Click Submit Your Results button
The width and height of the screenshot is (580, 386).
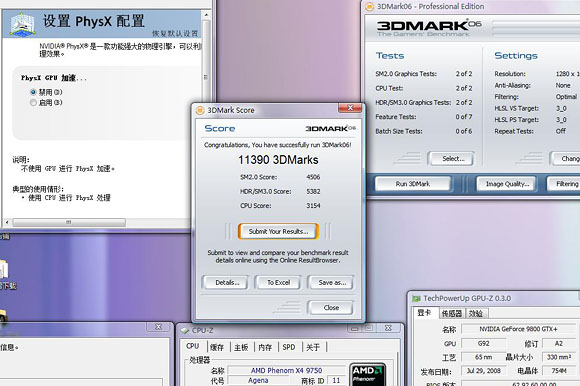pos(278,231)
